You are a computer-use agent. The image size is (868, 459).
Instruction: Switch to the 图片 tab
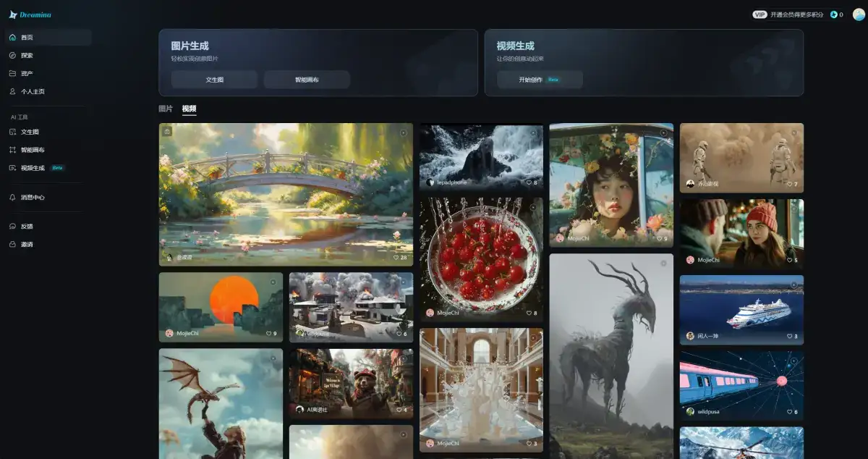pyautogui.click(x=166, y=109)
